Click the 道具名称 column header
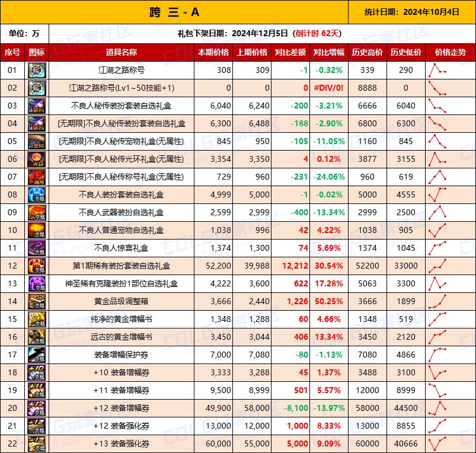Screen dimensions: 476x453 pos(122,52)
